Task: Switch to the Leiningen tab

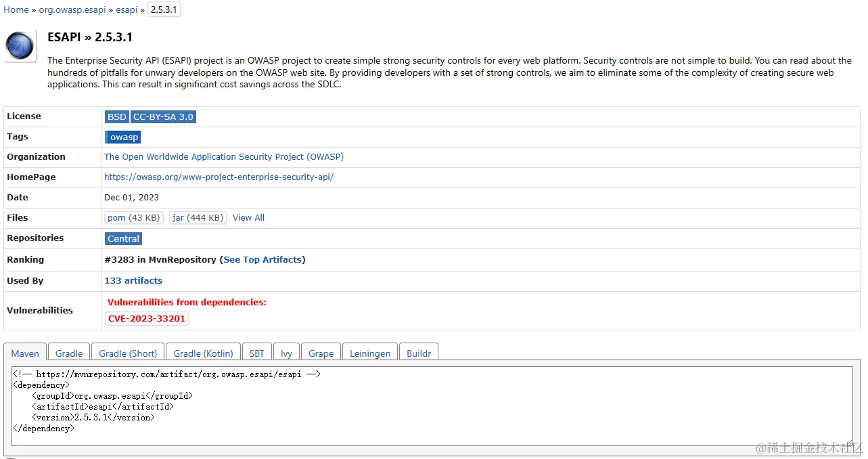Action: [370, 353]
